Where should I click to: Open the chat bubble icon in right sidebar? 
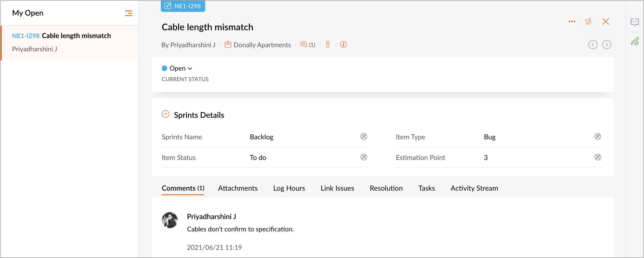[x=635, y=22]
